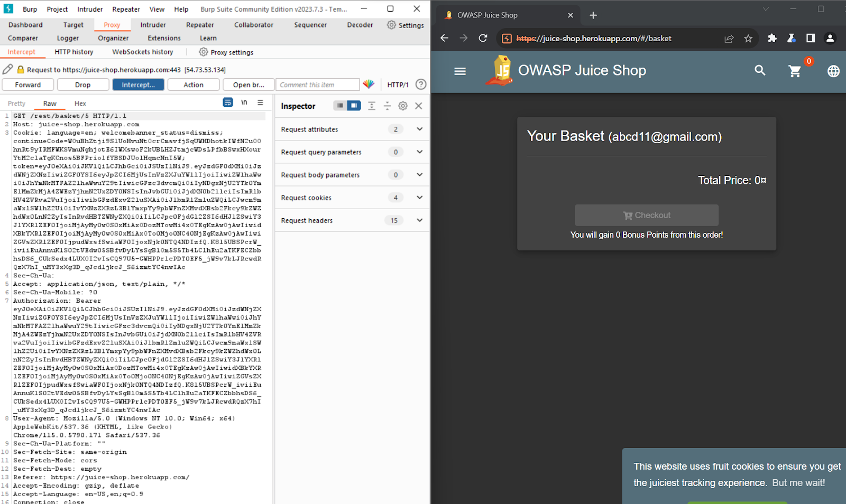
Task: Switch to the Intruder tab
Action: [x=153, y=25]
